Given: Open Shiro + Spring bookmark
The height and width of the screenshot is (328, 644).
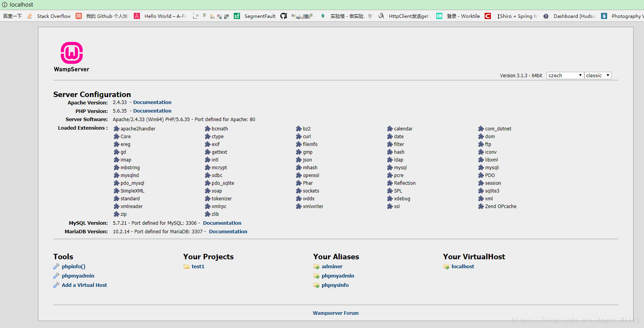Looking at the screenshot, I should click(511, 16).
